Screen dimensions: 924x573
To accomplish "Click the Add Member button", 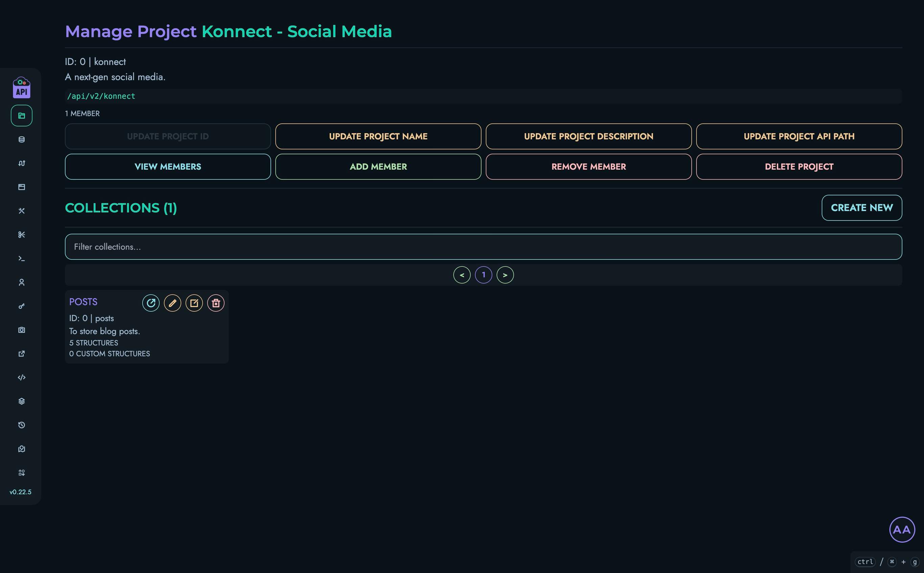I will tap(378, 167).
